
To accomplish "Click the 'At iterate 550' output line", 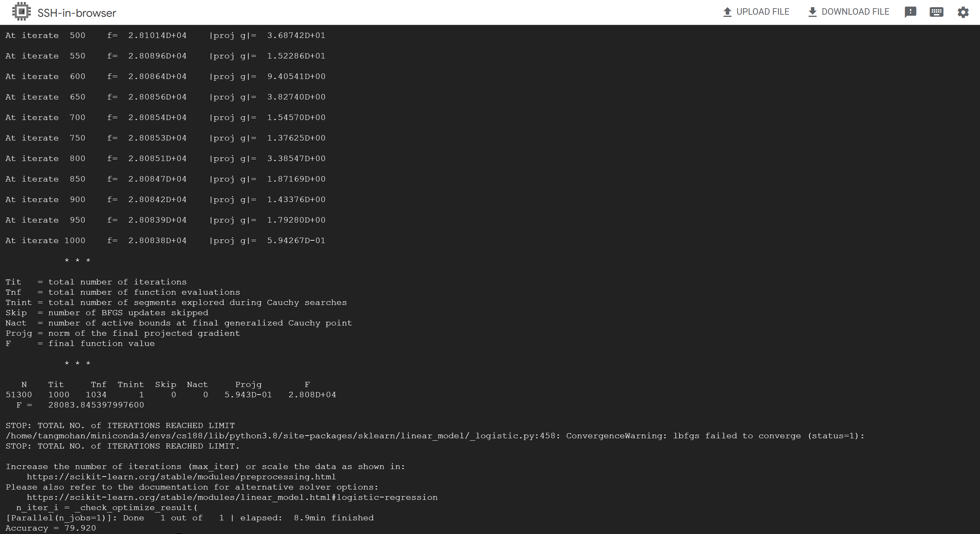I will tap(165, 56).
